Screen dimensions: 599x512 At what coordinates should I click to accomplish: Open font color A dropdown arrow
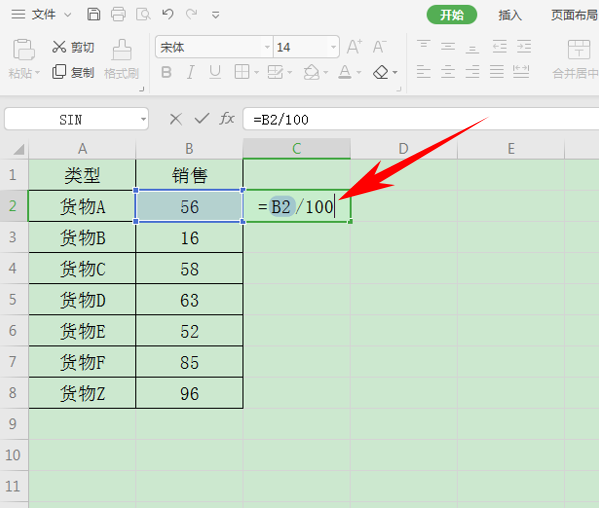coord(359,72)
